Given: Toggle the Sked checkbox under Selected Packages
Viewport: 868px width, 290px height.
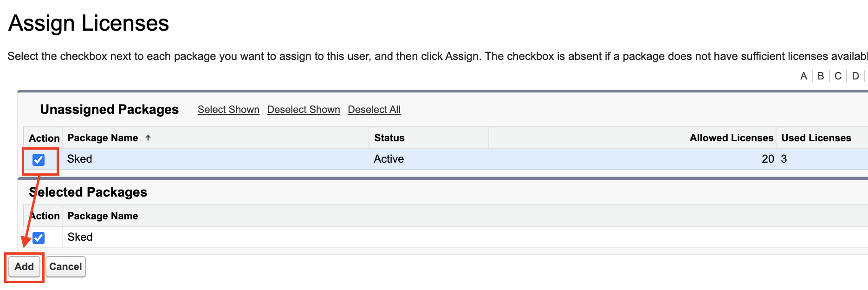Looking at the screenshot, I should click(x=39, y=238).
